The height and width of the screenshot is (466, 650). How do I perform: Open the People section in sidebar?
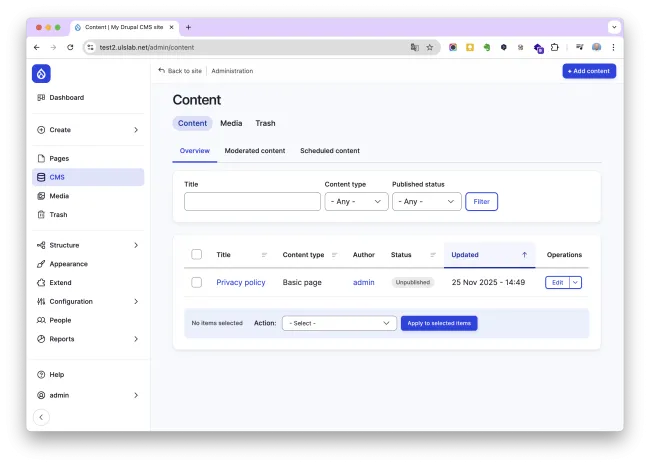(x=60, y=320)
